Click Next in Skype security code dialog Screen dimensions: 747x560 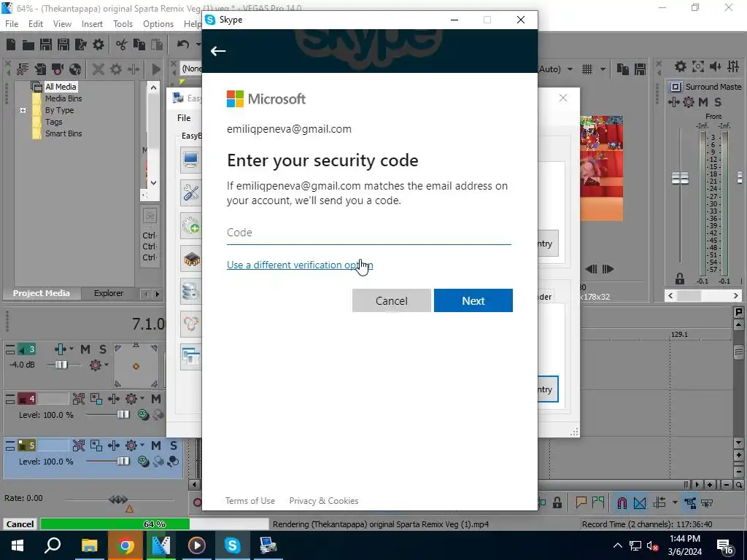pyautogui.click(x=473, y=300)
